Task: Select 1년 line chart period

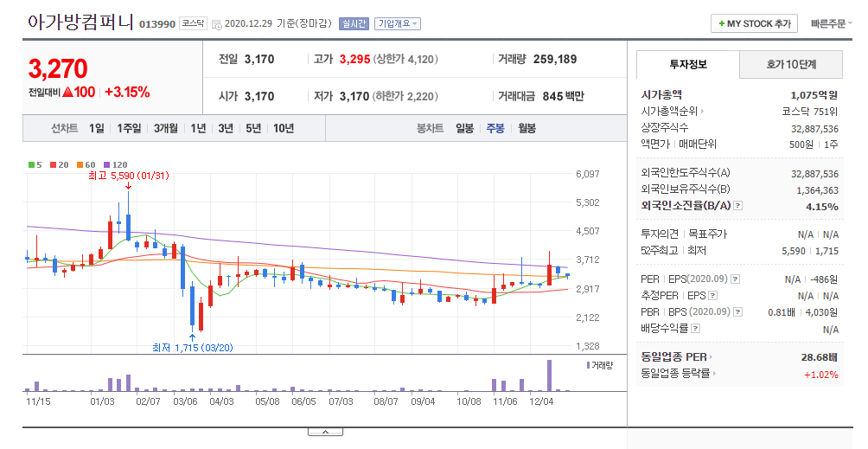Action: click(x=198, y=128)
